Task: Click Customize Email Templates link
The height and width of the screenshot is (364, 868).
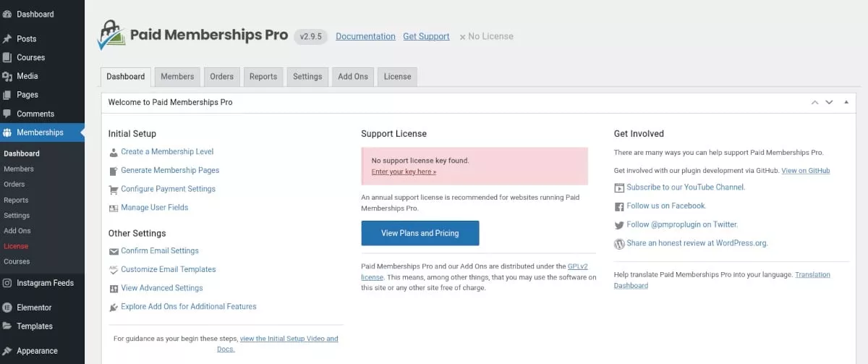Action: tap(169, 269)
